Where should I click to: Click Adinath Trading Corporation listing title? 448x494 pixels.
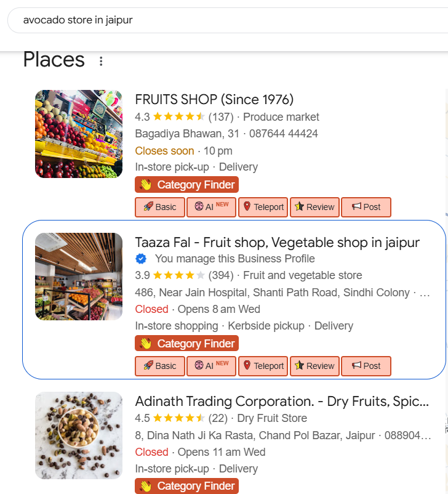click(282, 402)
